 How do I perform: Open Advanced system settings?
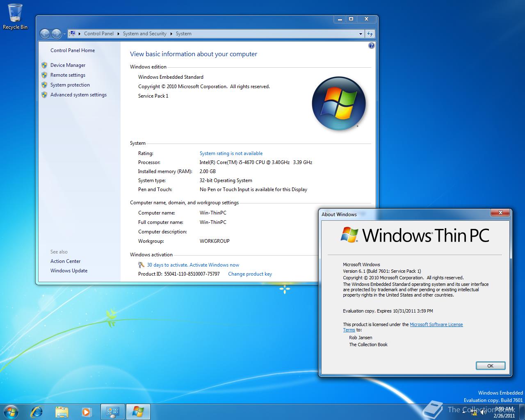pos(78,95)
